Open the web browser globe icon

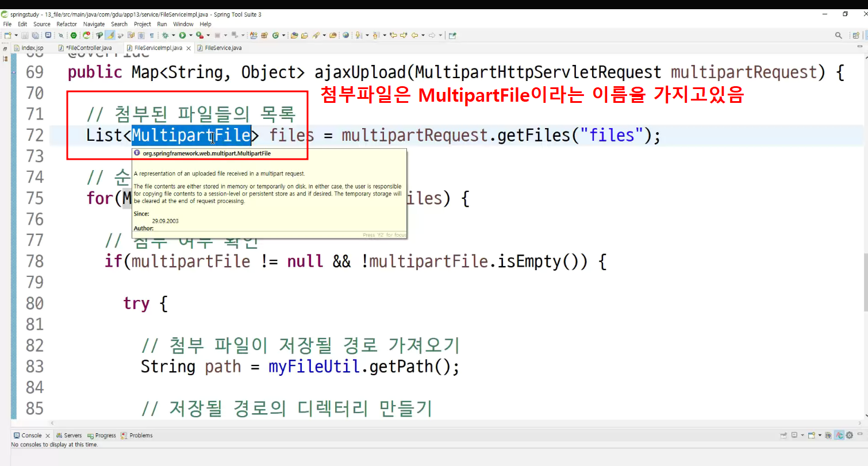coord(345,35)
